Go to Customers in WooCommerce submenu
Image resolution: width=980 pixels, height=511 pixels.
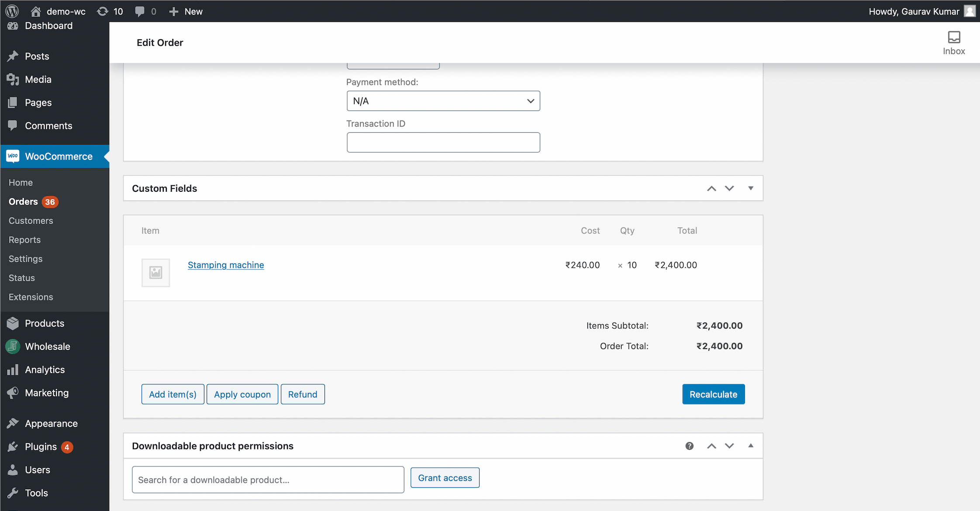tap(31, 221)
